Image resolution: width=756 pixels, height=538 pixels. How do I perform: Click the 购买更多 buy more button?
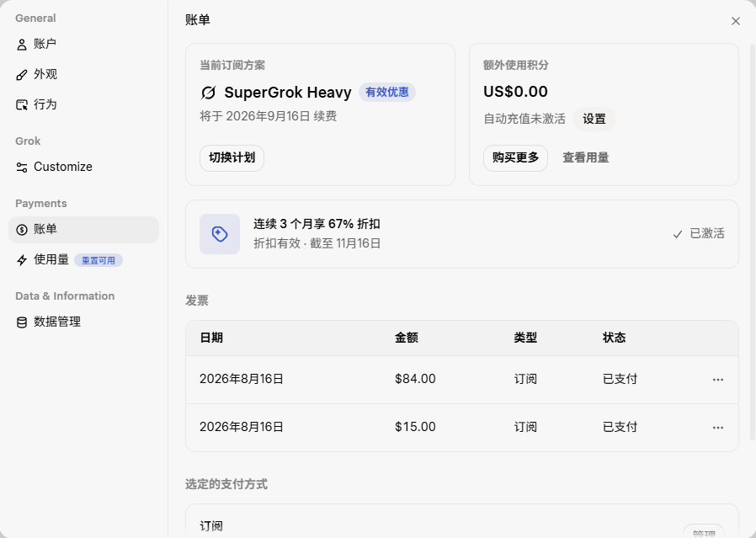(515, 158)
